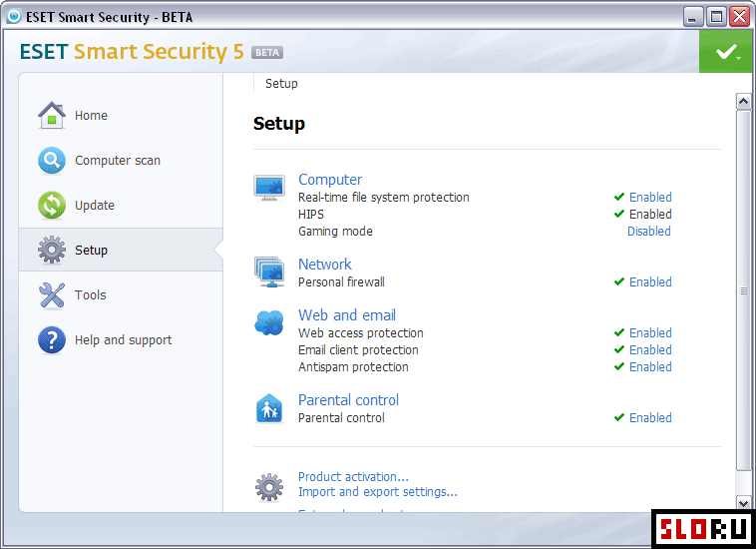Viewport: 756px width, 549px height.
Task: Click the ESET eye icon in title bar
Action: (14, 16)
